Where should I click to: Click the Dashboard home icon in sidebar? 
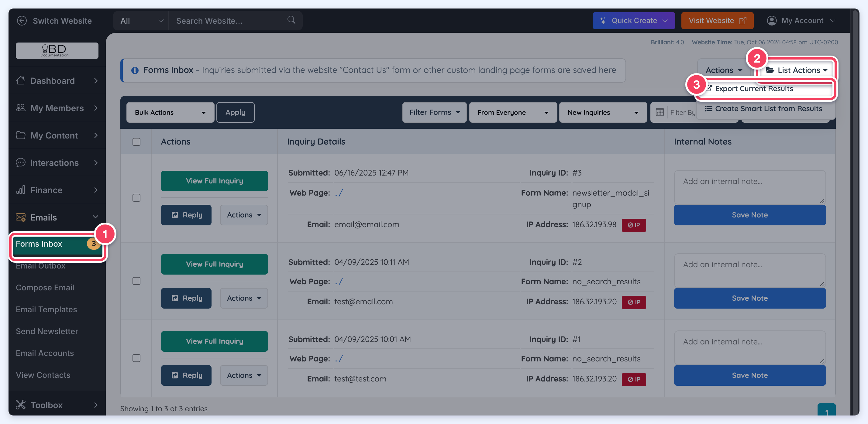[21, 80]
